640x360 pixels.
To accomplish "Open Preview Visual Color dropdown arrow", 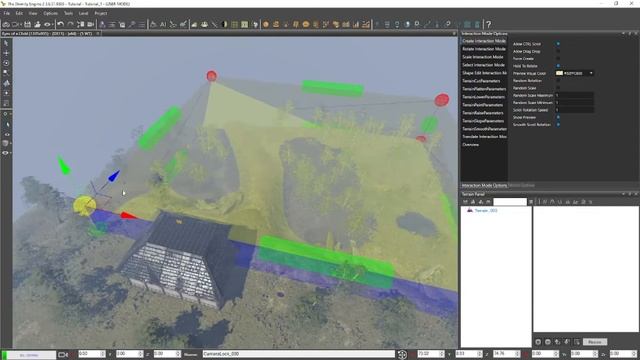I will pyautogui.click(x=591, y=73).
